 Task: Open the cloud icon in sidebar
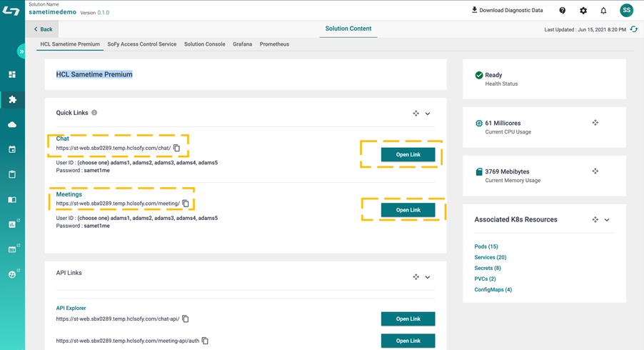(x=12, y=124)
